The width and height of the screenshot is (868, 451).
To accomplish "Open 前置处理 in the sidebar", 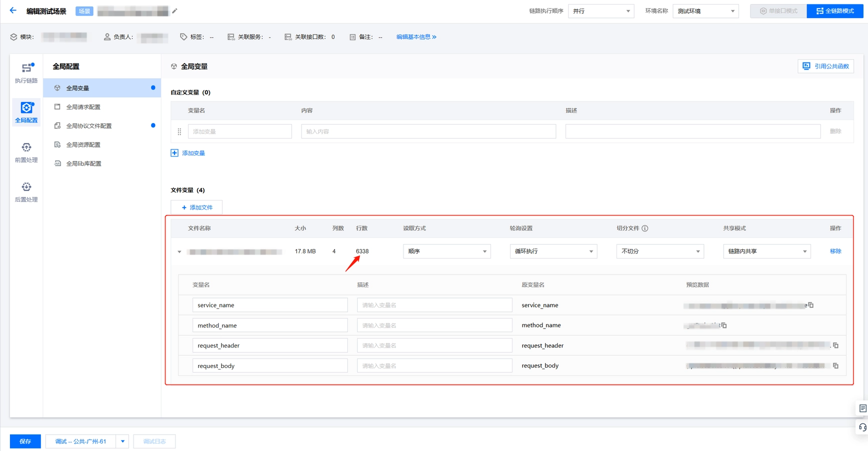I will (26, 152).
